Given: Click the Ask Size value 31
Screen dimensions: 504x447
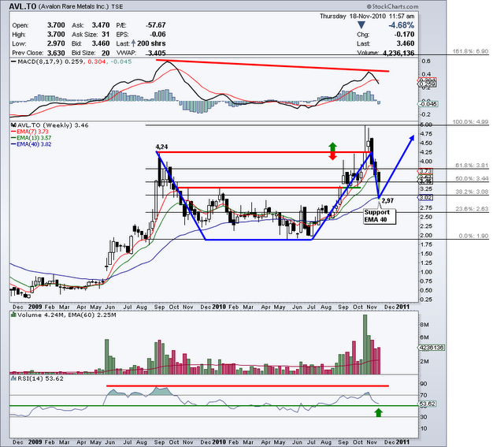Looking at the screenshot, I should [x=106, y=34].
